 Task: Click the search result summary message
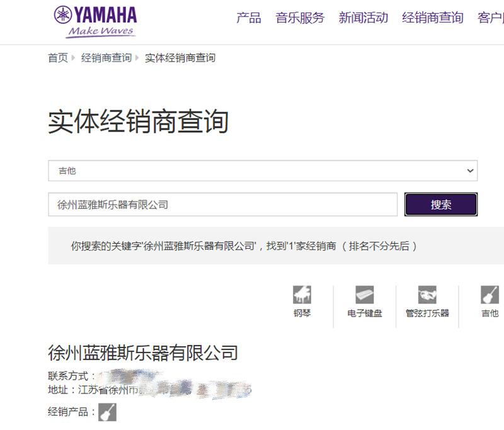pyautogui.click(x=244, y=246)
